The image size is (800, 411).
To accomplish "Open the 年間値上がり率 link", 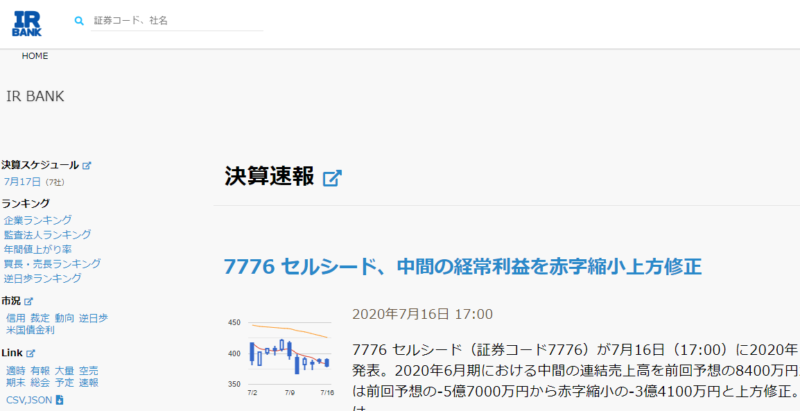I will coord(38,249).
